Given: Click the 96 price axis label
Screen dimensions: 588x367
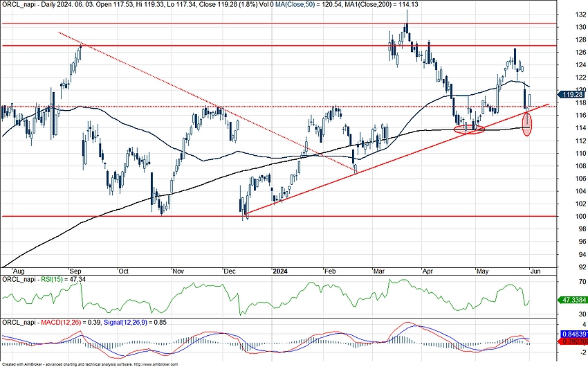Looking at the screenshot, I should tap(582, 242).
